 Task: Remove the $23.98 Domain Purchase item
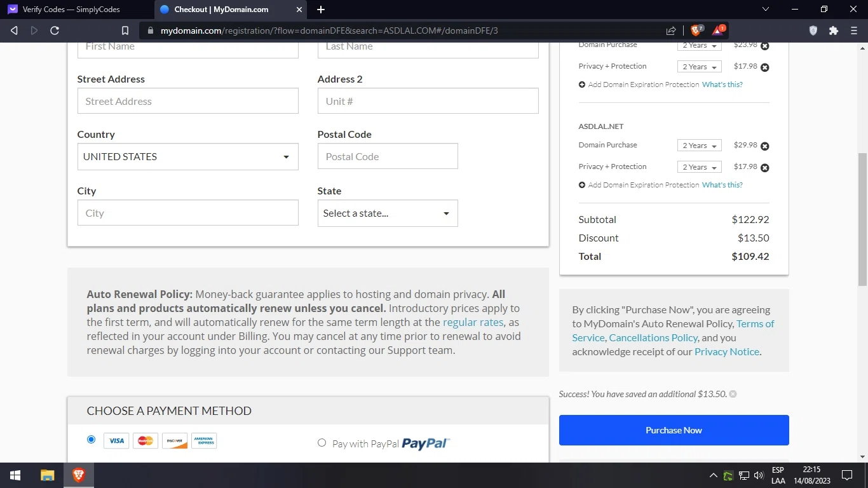coord(765,46)
